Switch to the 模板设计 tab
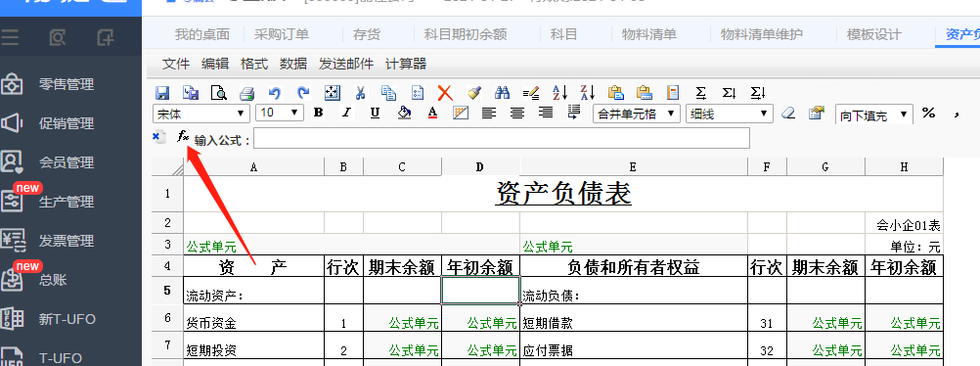The width and height of the screenshot is (980, 366). coord(873,34)
